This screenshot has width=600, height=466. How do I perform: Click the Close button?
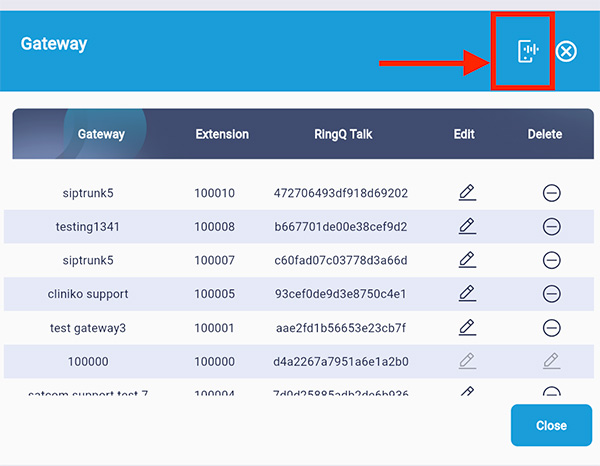point(551,425)
